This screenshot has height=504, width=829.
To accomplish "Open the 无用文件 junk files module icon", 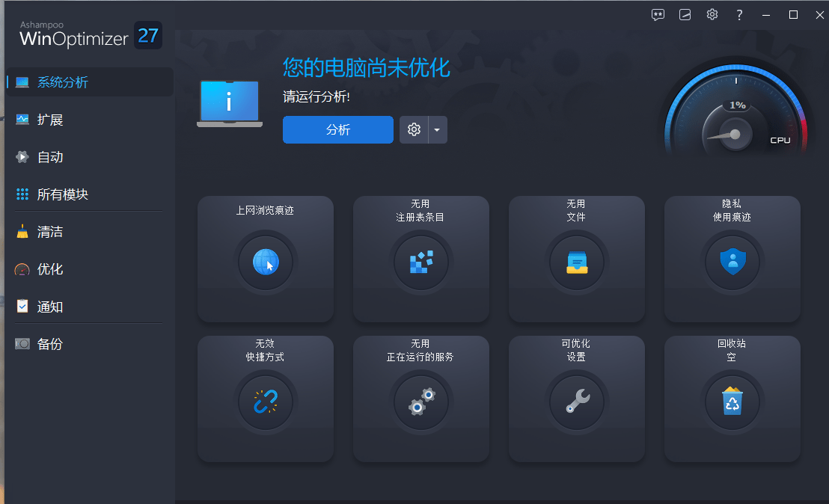I will pyautogui.click(x=577, y=262).
